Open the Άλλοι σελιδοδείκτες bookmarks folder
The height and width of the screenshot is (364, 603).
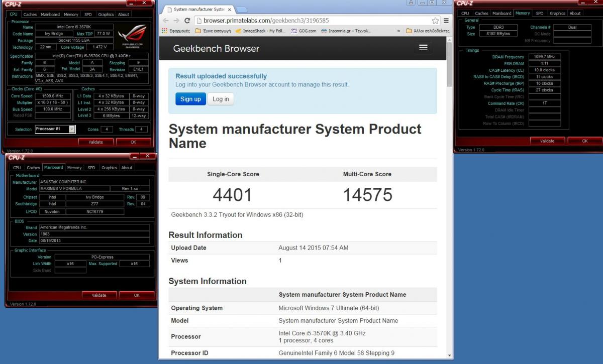pos(428,31)
